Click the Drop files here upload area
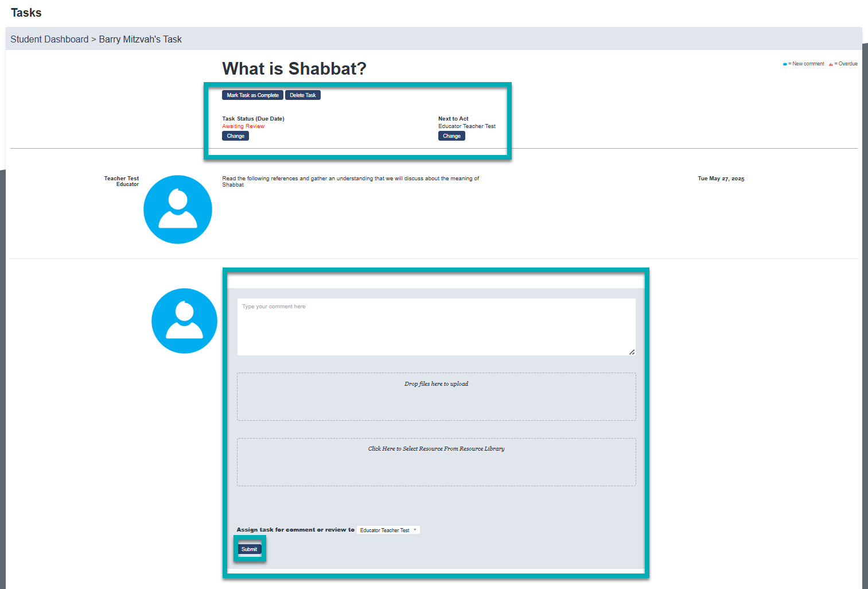The image size is (868, 589). point(436,396)
